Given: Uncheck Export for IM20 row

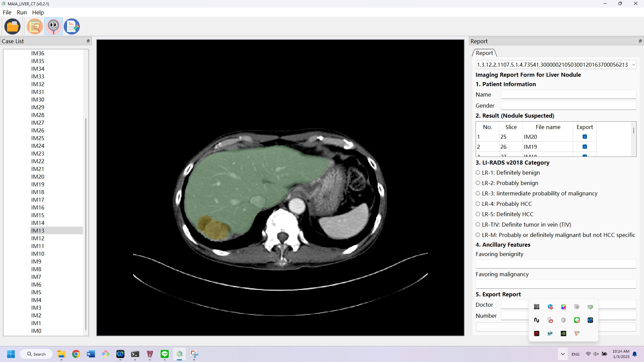Looking at the screenshot, I should tap(585, 137).
